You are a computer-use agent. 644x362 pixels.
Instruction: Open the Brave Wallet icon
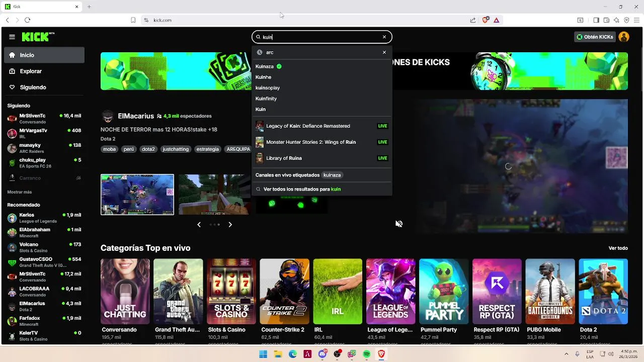606,20
